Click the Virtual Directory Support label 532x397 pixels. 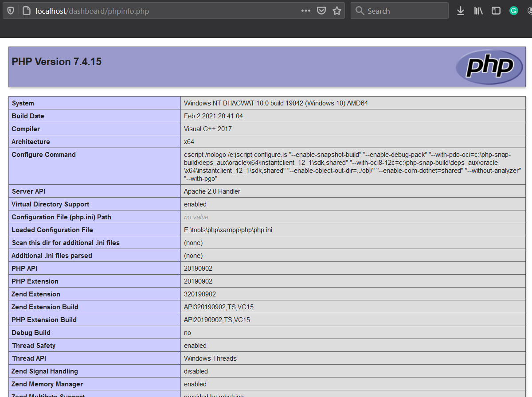coord(51,204)
